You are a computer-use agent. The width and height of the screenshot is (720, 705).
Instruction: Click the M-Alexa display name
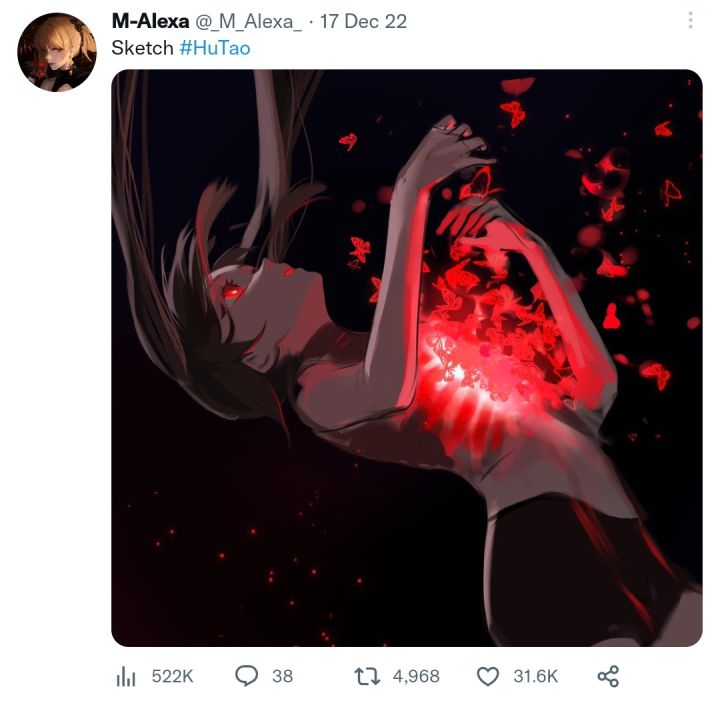pos(150,21)
